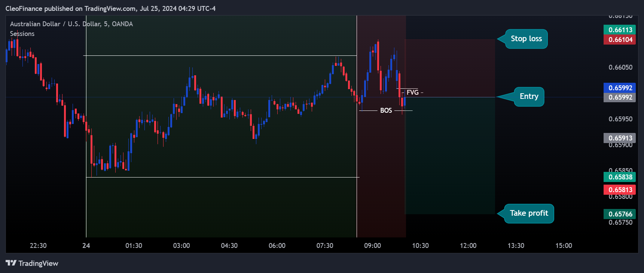Click the 22:30 time axis label
This screenshot has width=644, height=273.
[38, 246]
